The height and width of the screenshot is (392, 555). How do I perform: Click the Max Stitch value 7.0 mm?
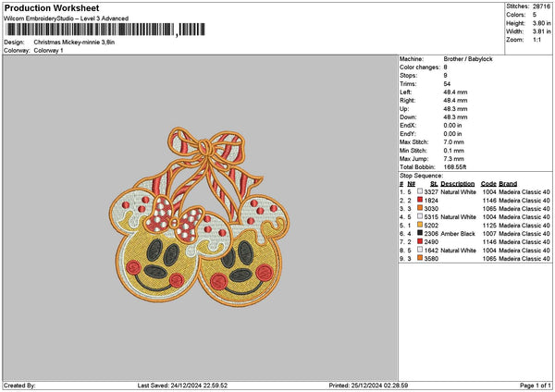(454, 142)
